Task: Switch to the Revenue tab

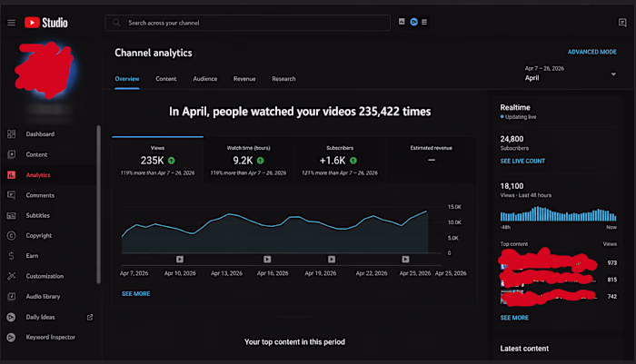Action: [x=244, y=79]
